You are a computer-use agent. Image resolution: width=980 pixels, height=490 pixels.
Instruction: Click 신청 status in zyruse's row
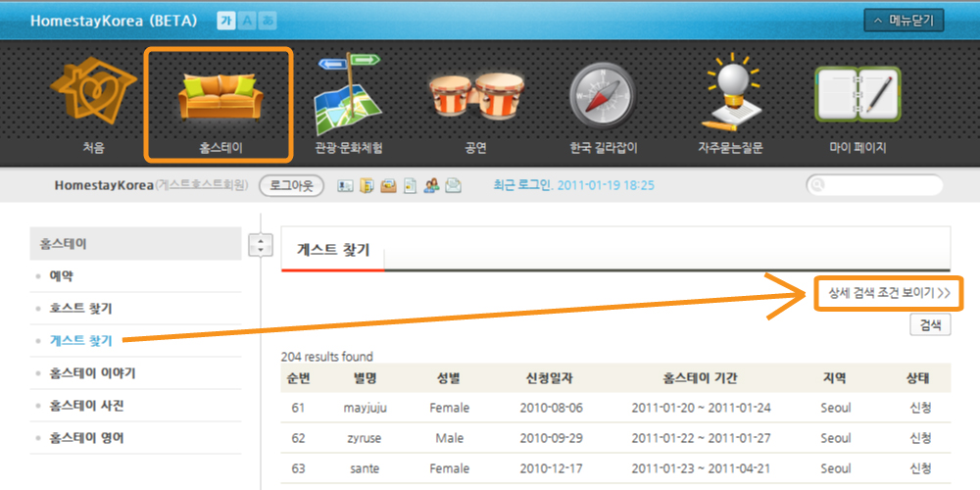point(920,438)
